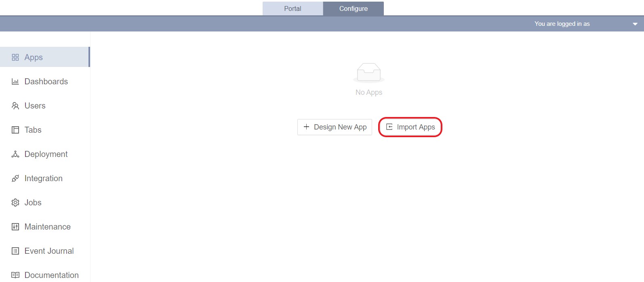
Task: Click the "You are logged in as" text
Action: (x=562, y=24)
